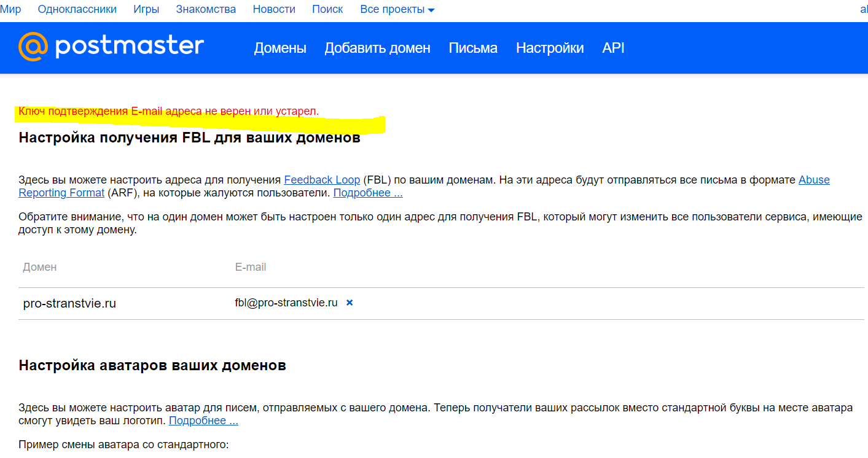Click Поиск in the top bar
The image size is (868, 458).
327,9
